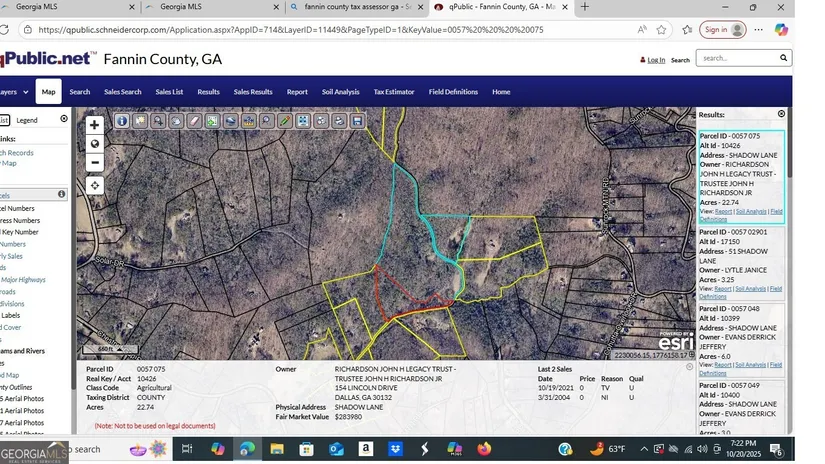Screen dimensions: 825x464
Task: Select the pencil draw tool in map toolbar
Action: [x=285, y=121]
